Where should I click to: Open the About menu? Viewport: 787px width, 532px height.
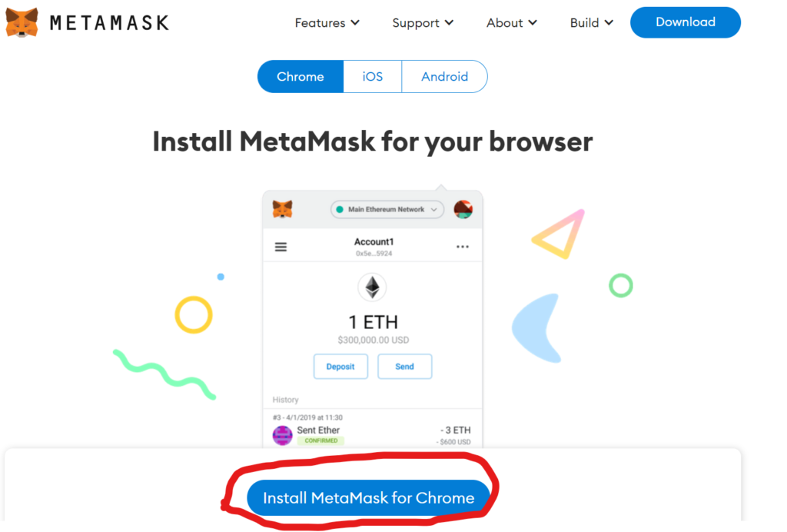tap(512, 23)
